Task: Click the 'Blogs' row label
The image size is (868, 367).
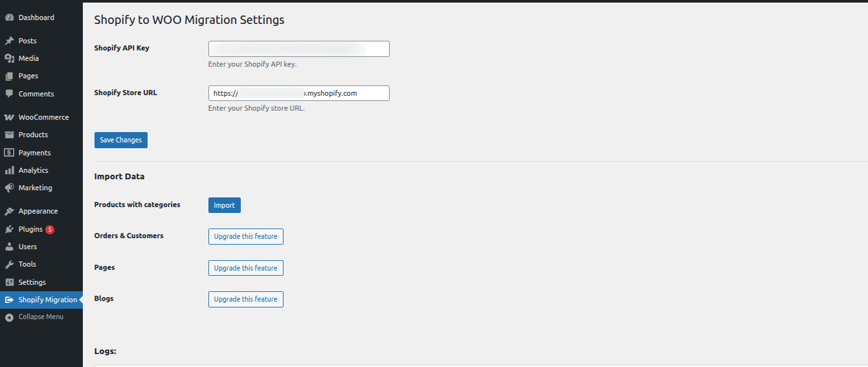Action: tap(104, 298)
